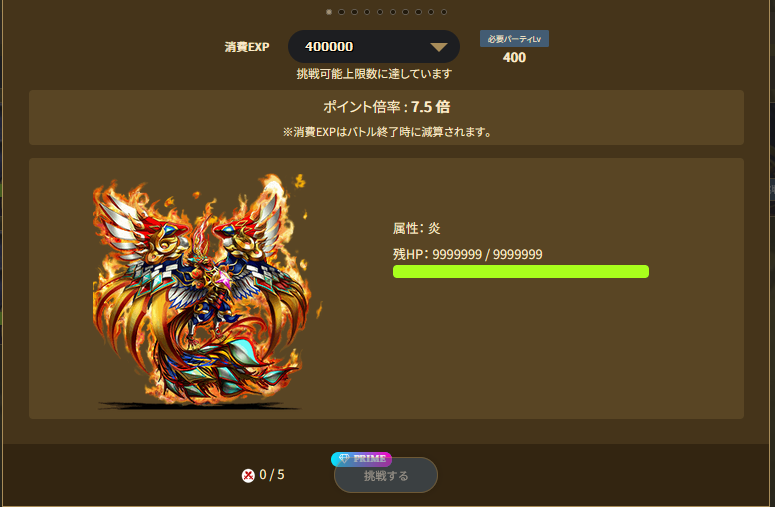Select the 消費EXP label
The image size is (775, 507).
point(247,47)
